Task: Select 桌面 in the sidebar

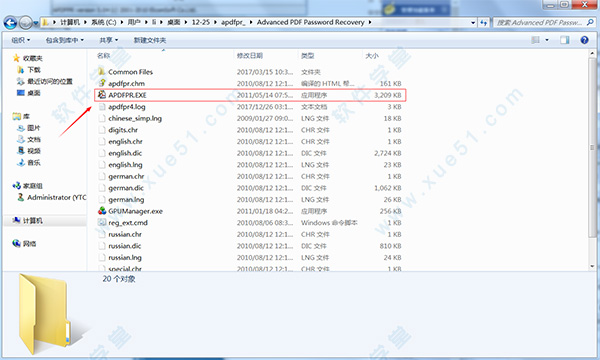Action: (x=34, y=93)
